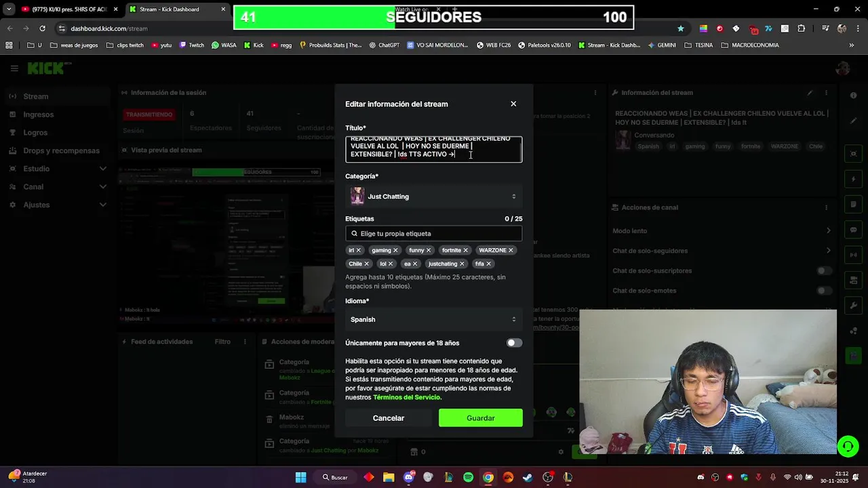Click the pencil icon in Información del stream panel
The width and height of the screenshot is (868, 488).
[x=810, y=93]
